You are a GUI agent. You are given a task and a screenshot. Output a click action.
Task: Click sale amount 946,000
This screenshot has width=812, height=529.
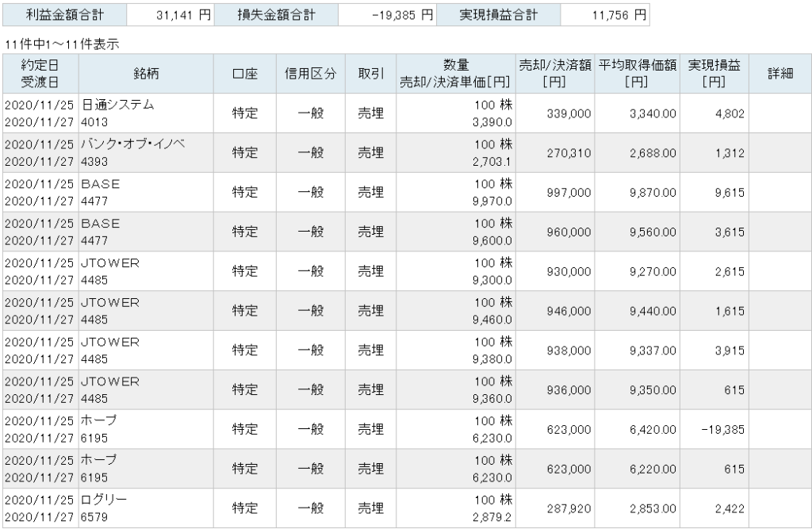(x=569, y=311)
